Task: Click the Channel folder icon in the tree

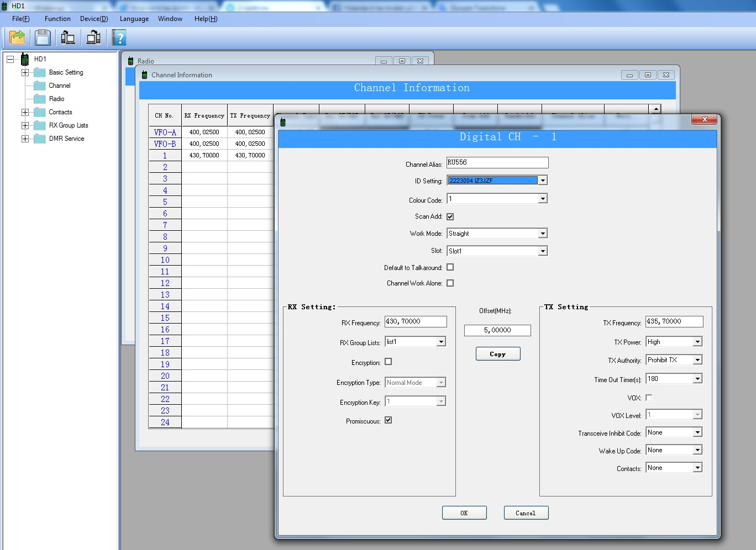Action: pos(40,86)
